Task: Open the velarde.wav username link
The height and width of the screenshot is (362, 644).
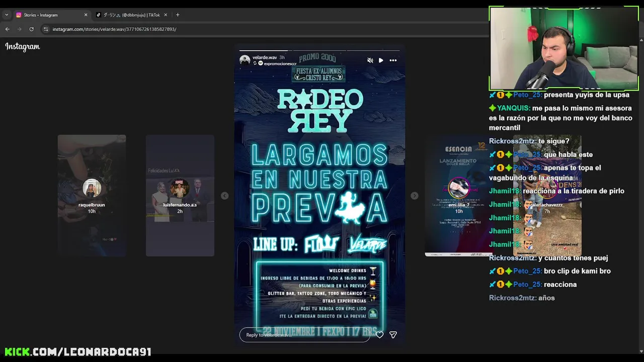Action: (x=265, y=57)
